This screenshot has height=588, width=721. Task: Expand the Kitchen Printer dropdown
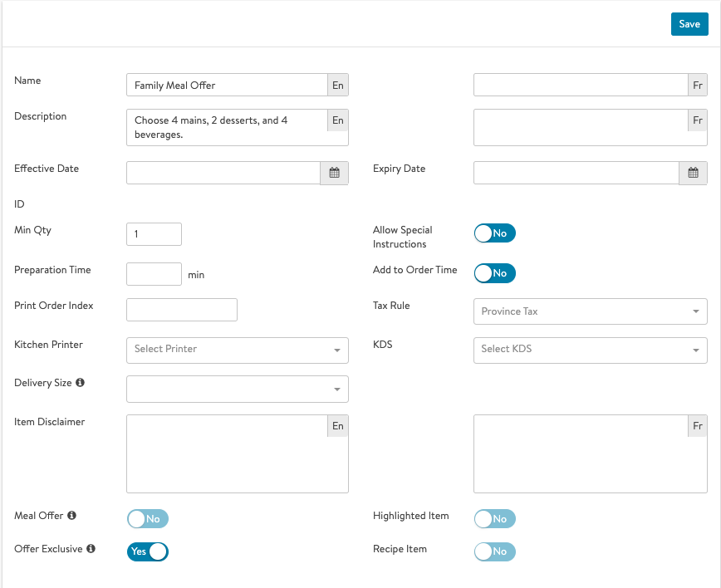pos(237,350)
